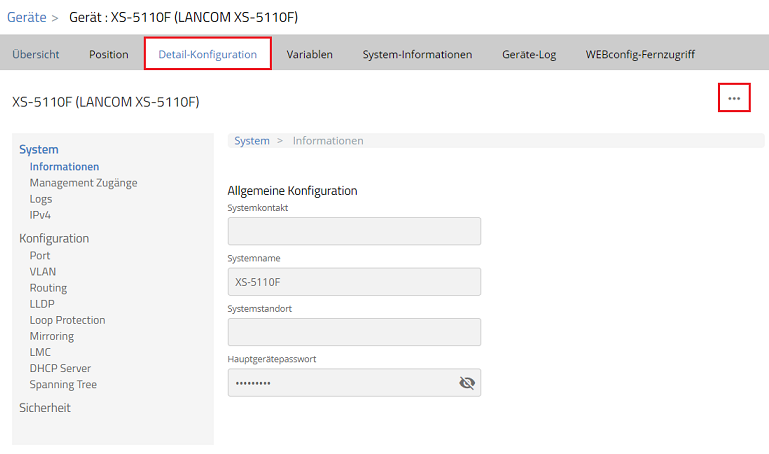Click the Informationen breadcrumb text
The image size is (769, 454).
tap(328, 141)
